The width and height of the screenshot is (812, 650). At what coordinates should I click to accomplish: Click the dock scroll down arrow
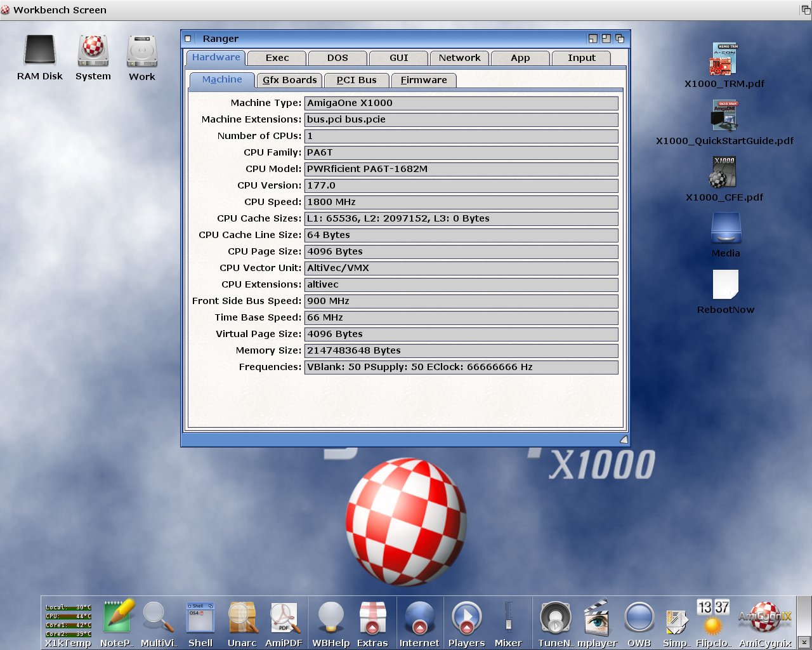click(x=804, y=642)
